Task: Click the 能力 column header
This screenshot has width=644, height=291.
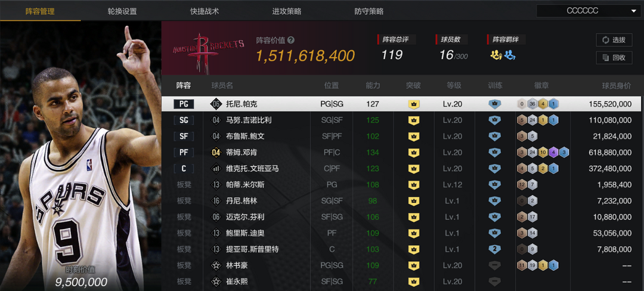Action: coord(373,86)
